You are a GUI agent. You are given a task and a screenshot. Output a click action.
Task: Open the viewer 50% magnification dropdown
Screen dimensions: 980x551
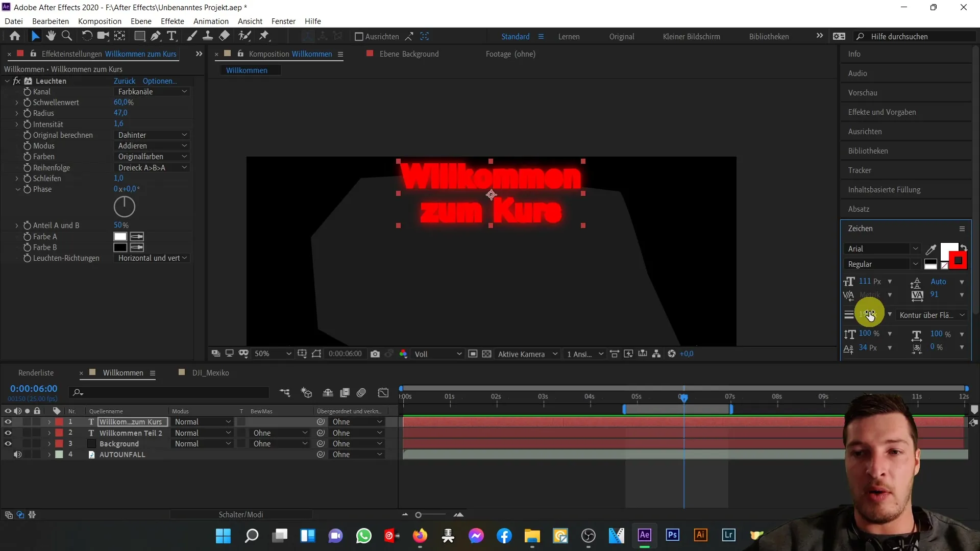[x=273, y=354]
